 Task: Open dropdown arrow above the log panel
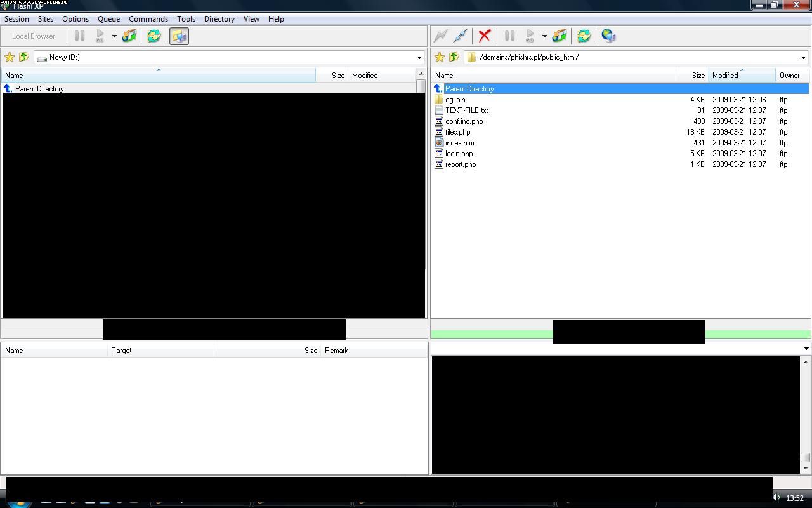click(806, 349)
